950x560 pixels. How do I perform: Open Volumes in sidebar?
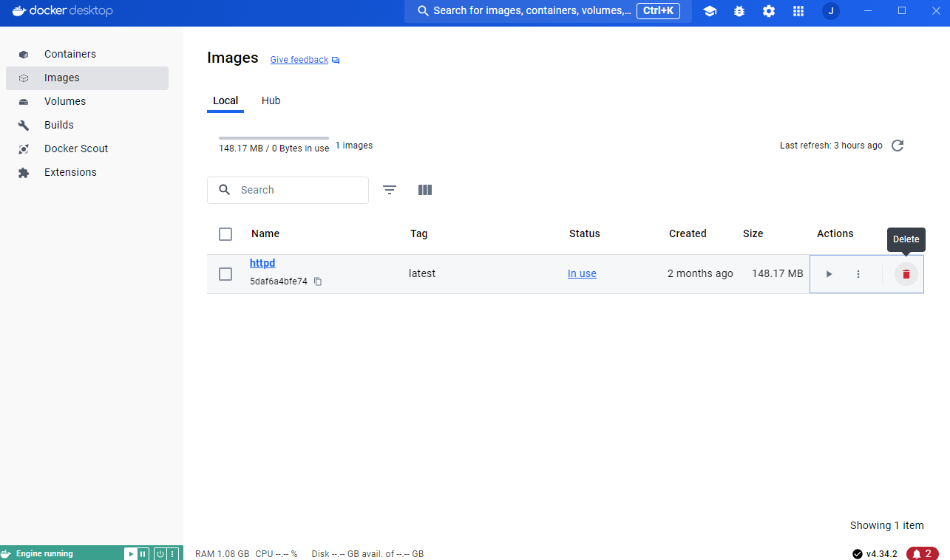click(x=87, y=101)
